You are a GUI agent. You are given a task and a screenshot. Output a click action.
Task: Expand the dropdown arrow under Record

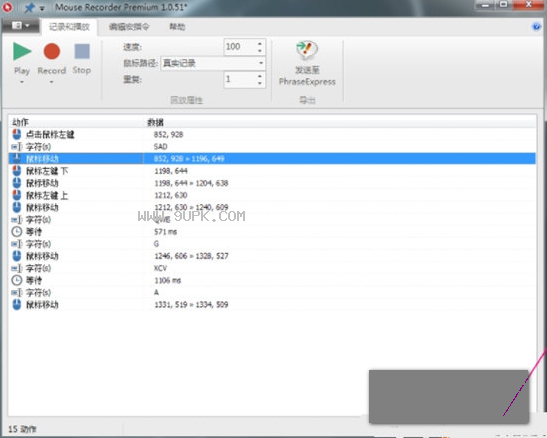51,82
